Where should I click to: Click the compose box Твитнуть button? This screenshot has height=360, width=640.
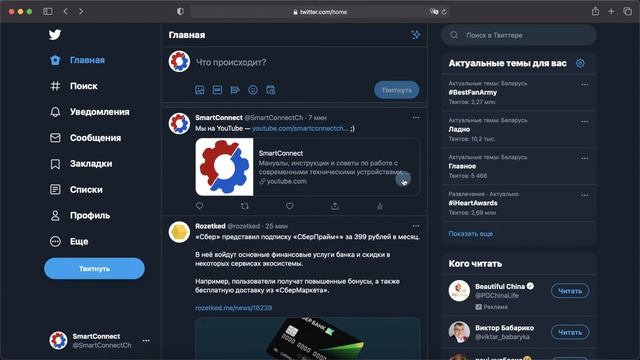click(397, 90)
